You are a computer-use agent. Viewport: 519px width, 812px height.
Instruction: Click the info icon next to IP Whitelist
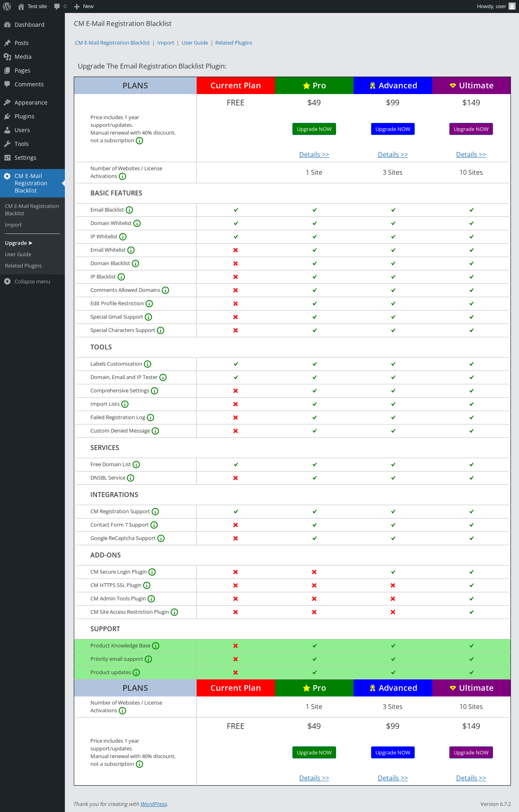pos(123,237)
